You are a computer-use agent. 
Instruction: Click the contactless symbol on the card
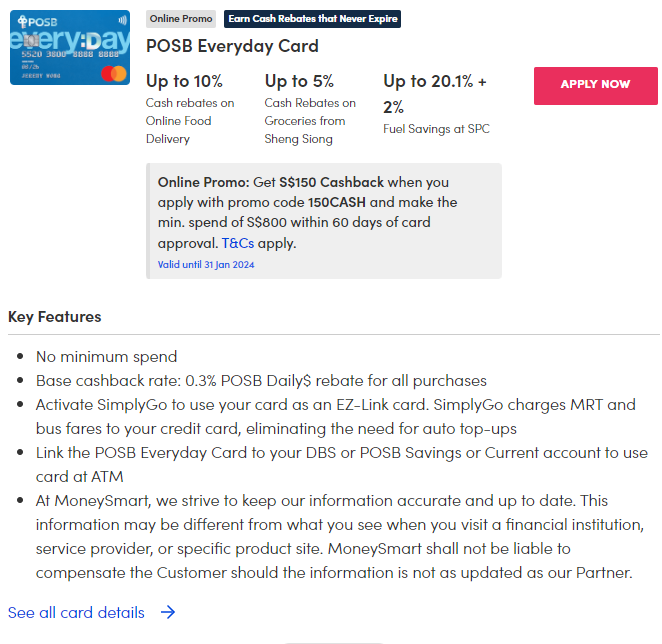121,19
